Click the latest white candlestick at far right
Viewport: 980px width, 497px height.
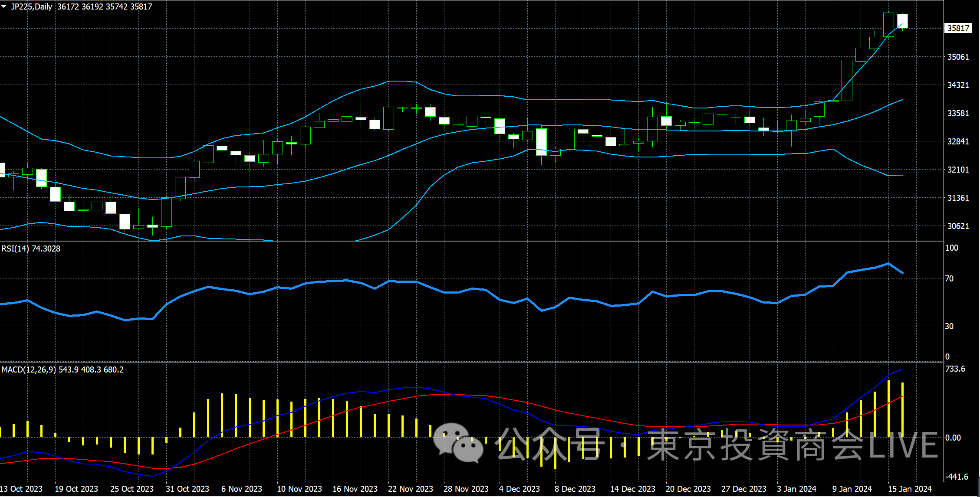point(902,21)
